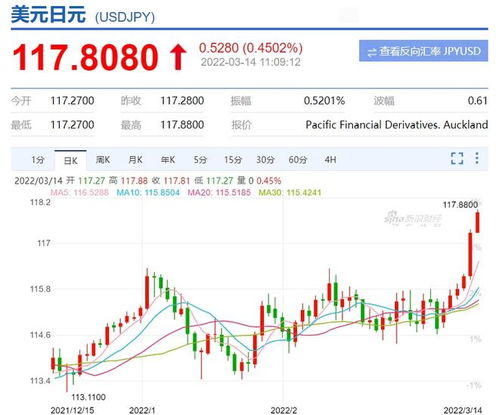
Task: Toggle the MA20 moving average label
Action: pos(219,192)
